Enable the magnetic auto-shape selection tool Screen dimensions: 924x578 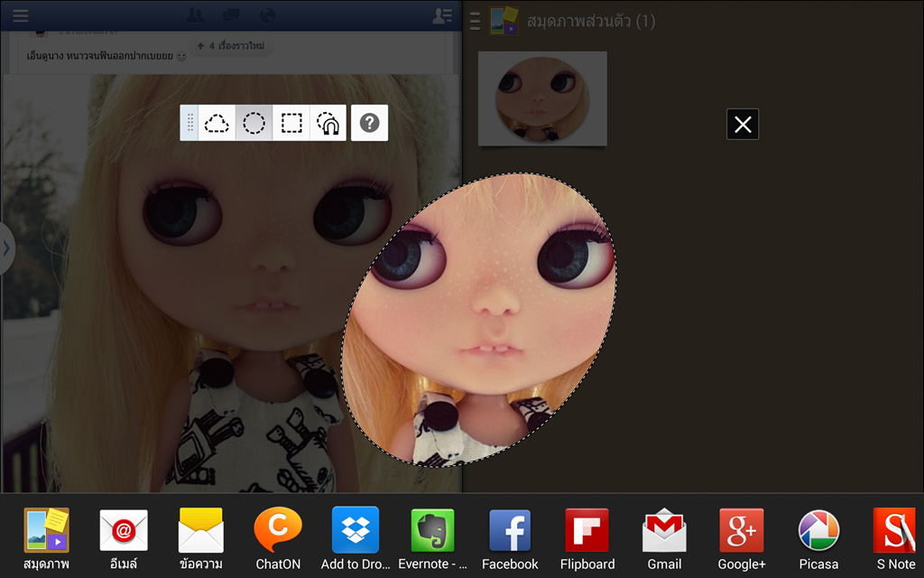[328, 123]
